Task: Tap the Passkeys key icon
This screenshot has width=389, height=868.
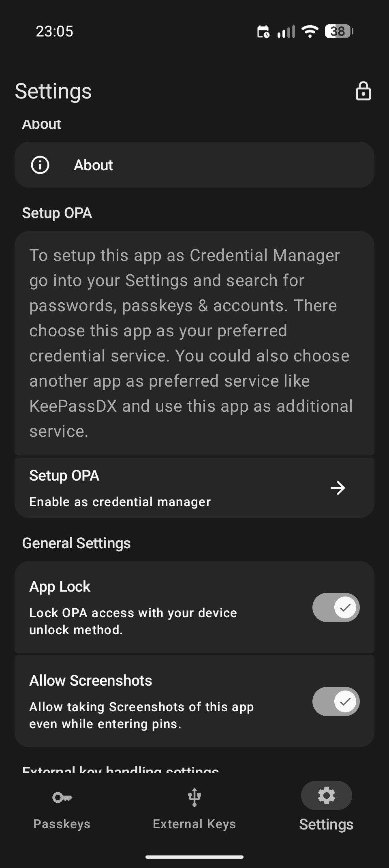Action: pos(62,797)
